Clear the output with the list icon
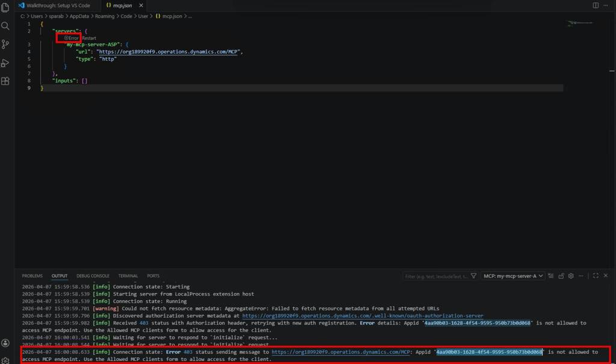The image size is (616, 364). [552, 276]
